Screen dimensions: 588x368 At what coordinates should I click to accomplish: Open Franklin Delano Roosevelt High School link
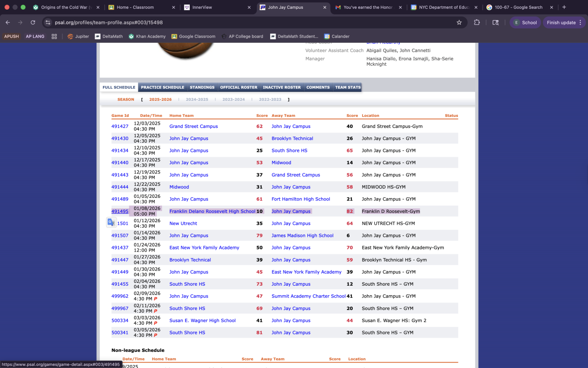pos(212,212)
